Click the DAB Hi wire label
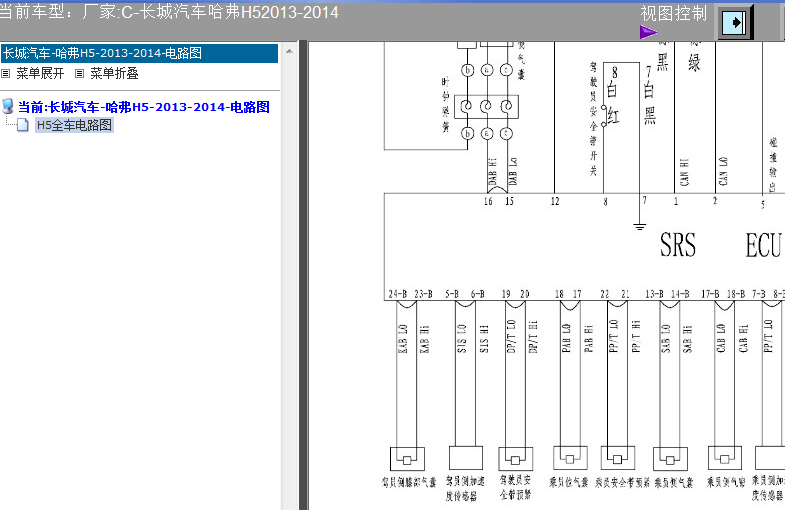The height and width of the screenshot is (510, 785). 493,172
